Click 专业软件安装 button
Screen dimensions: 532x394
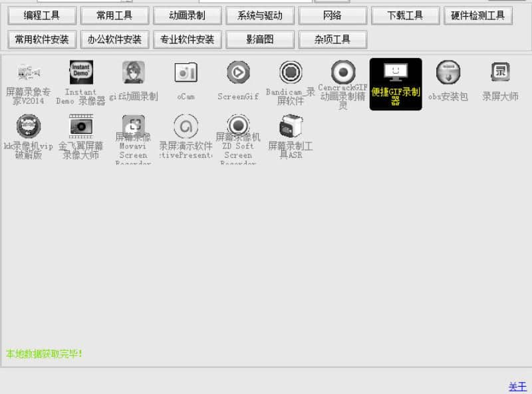(188, 40)
